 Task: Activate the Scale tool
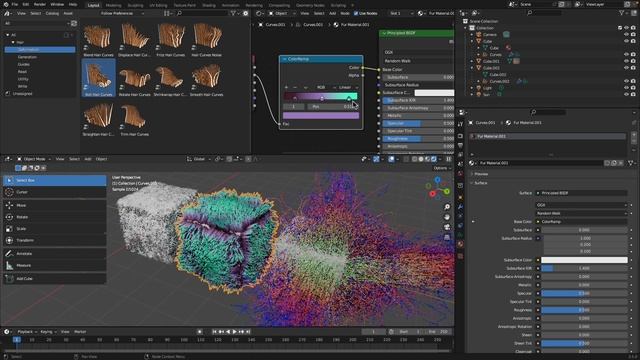click(55, 229)
